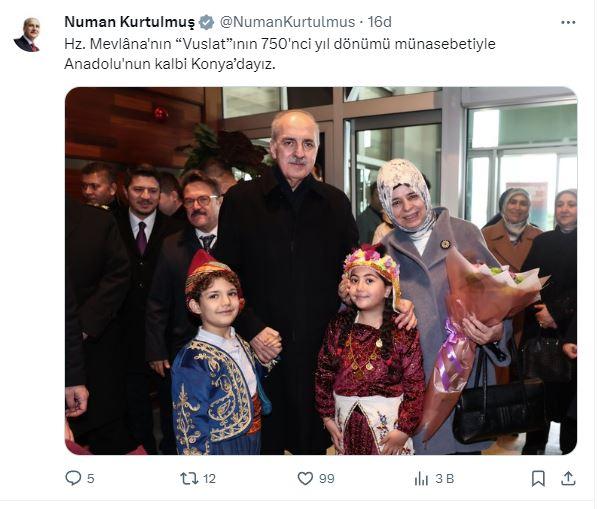Click the tweet's first line mentioning Mevlâna
Image resolution: width=599 pixels, height=509 pixels.
coord(280,44)
